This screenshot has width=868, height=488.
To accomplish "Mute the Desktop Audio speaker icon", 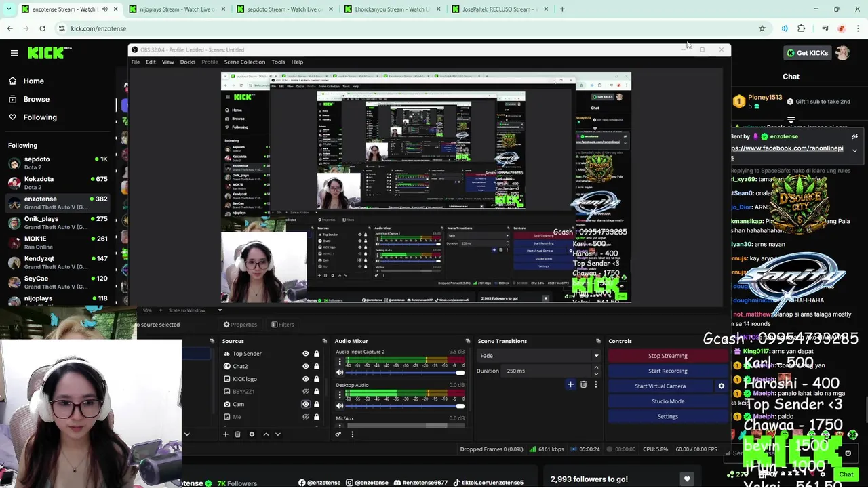I will (340, 406).
